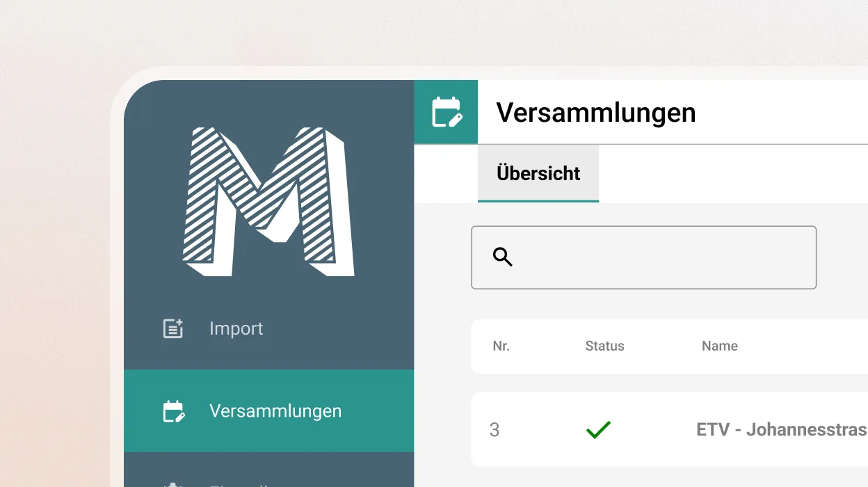
Task: Click the Versammlungen calendar icon in sidebar
Action: 173,411
